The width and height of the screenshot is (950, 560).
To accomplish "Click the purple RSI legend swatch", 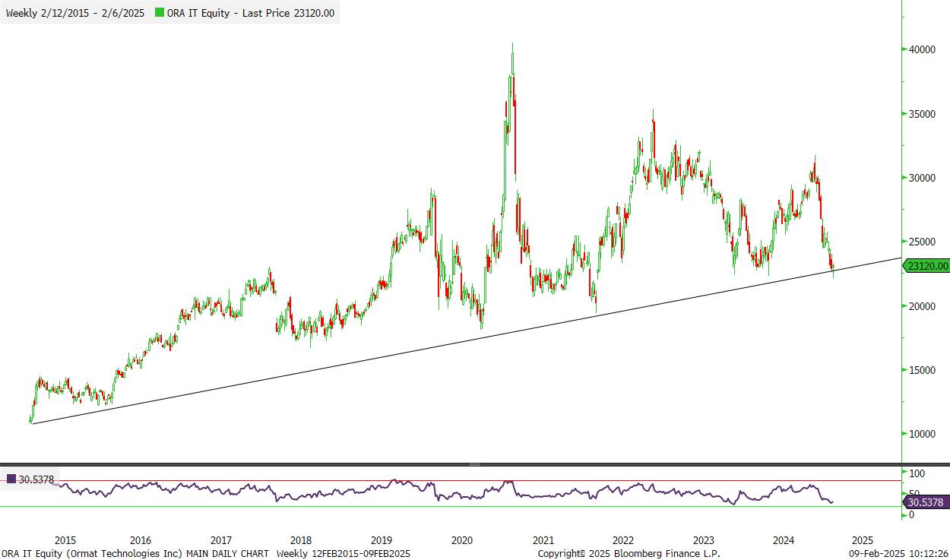I will (11, 479).
